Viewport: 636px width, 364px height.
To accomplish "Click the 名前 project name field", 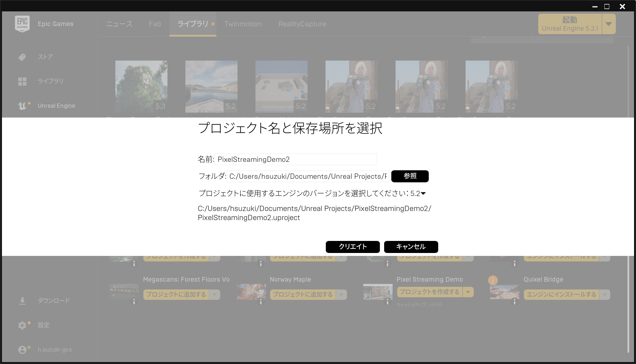I will coord(295,160).
